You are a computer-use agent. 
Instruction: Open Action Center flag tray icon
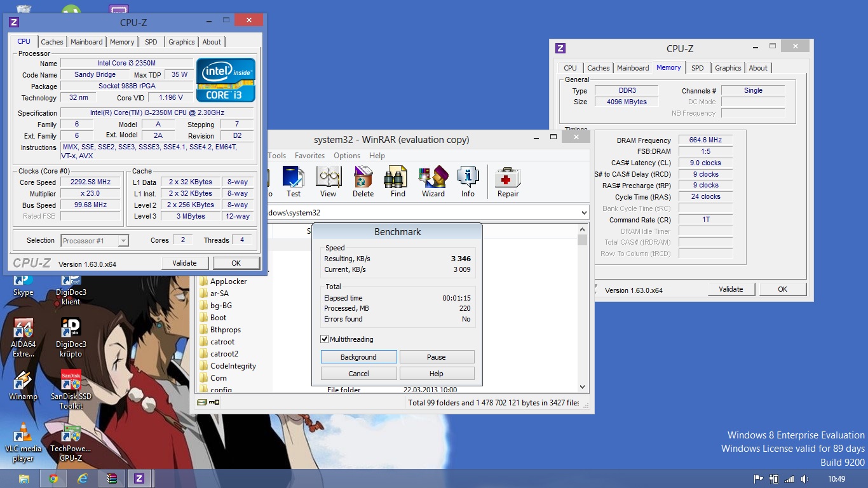point(758,479)
